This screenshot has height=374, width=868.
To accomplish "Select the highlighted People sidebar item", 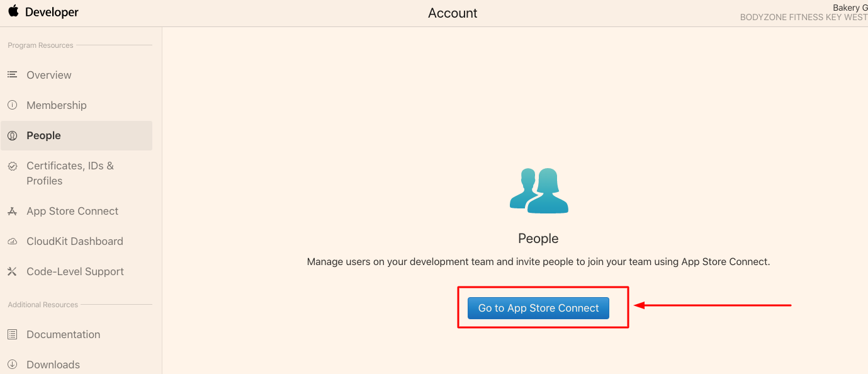I will 43,135.
